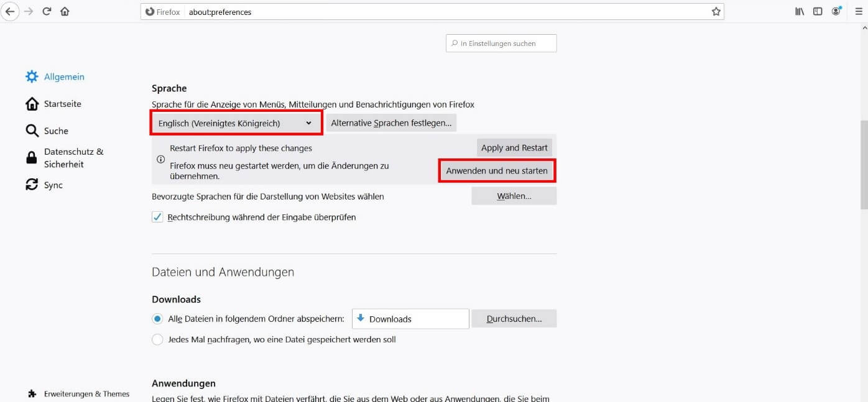The image size is (868, 402).
Task: Expand the Englisch (Vereinigtes Königreich) language dropdown
Action: (x=236, y=123)
